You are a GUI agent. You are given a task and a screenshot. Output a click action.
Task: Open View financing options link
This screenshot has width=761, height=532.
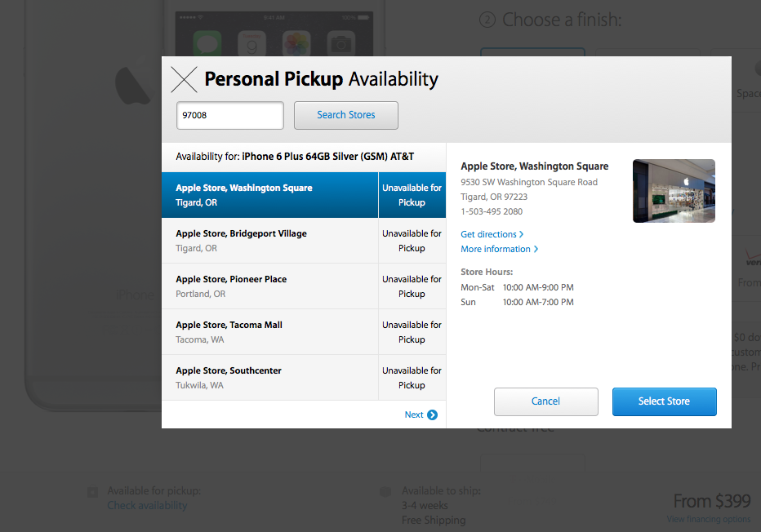708,519
